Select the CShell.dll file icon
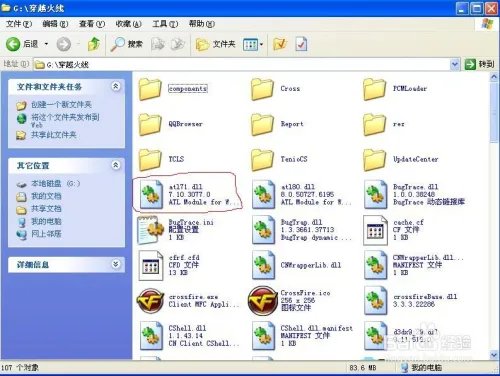 pos(151,336)
